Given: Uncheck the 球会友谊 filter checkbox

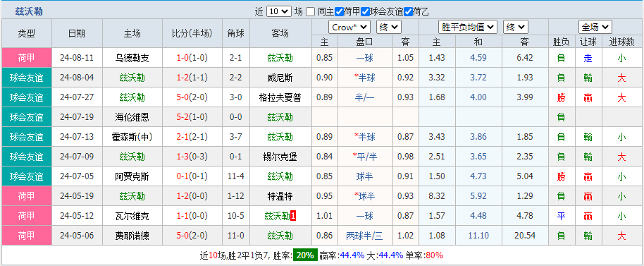Looking at the screenshot, I should (365, 11).
